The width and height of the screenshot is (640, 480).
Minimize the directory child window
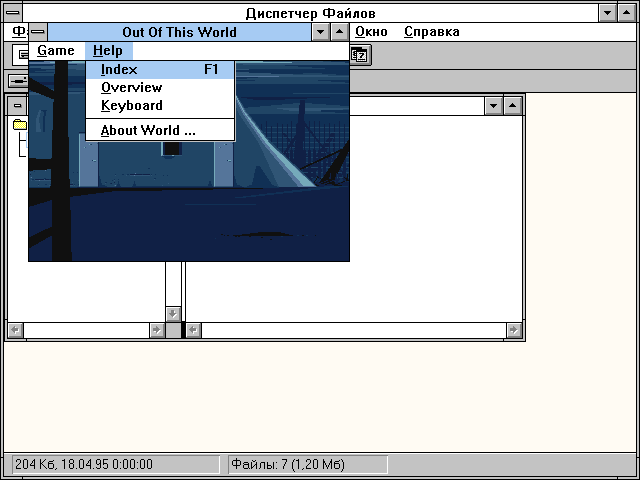point(493,106)
